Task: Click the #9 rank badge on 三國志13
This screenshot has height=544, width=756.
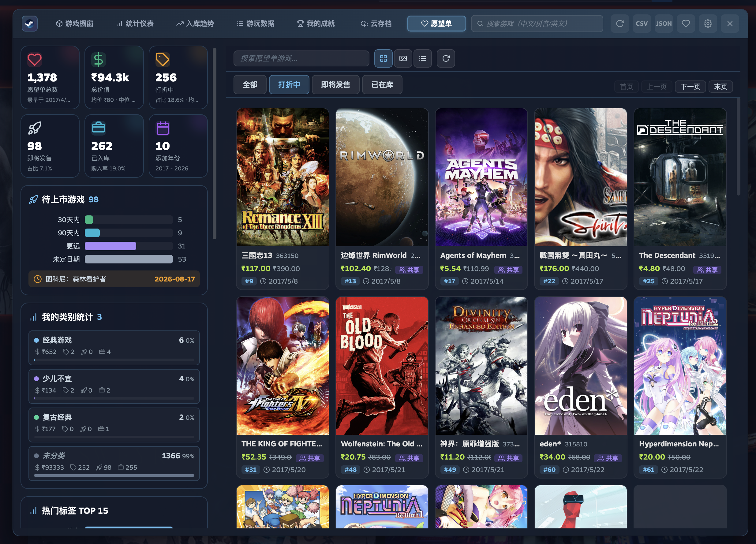Action: point(249,281)
